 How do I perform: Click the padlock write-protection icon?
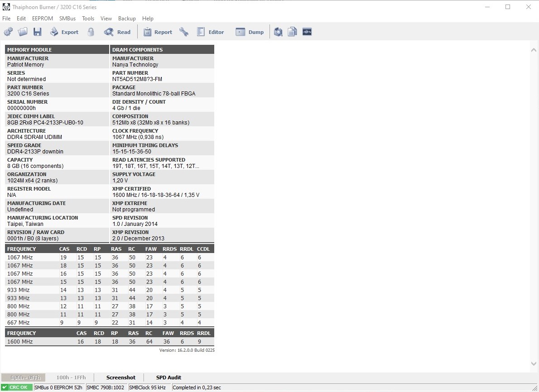(x=91, y=32)
